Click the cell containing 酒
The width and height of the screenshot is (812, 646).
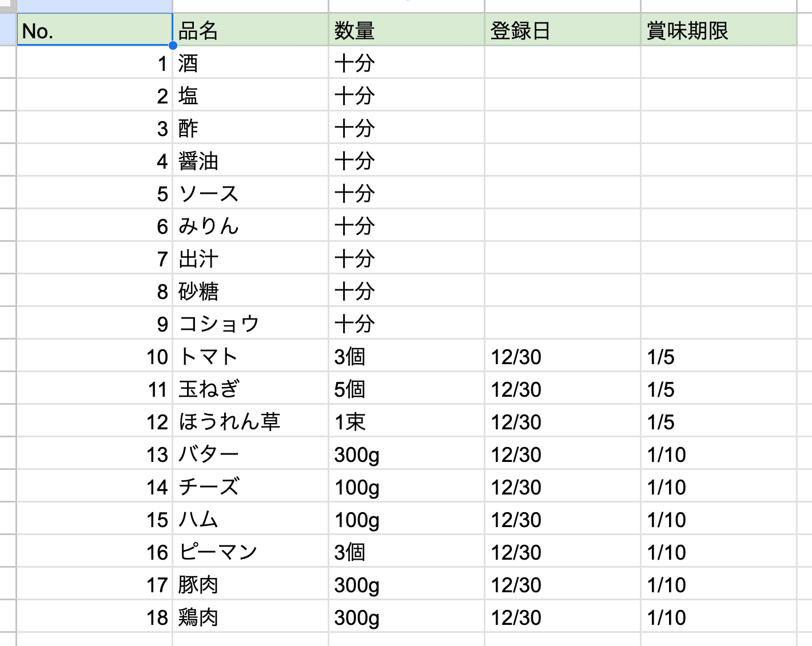250,63
